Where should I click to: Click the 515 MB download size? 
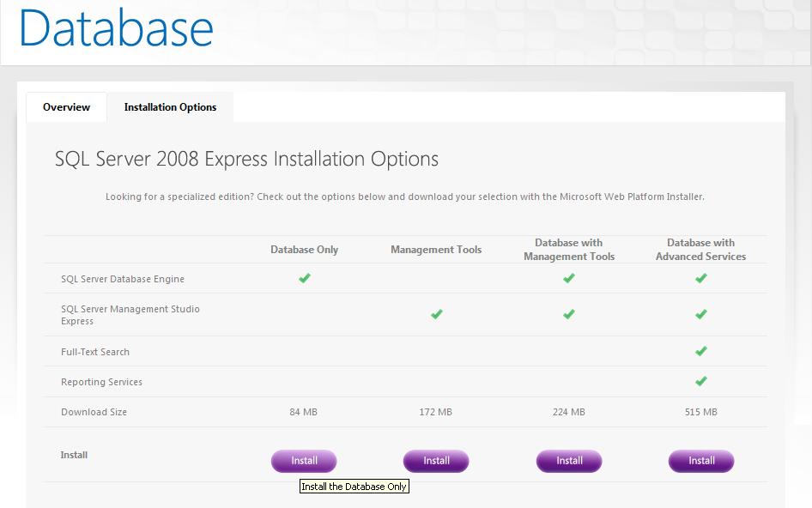coord(701,412)
